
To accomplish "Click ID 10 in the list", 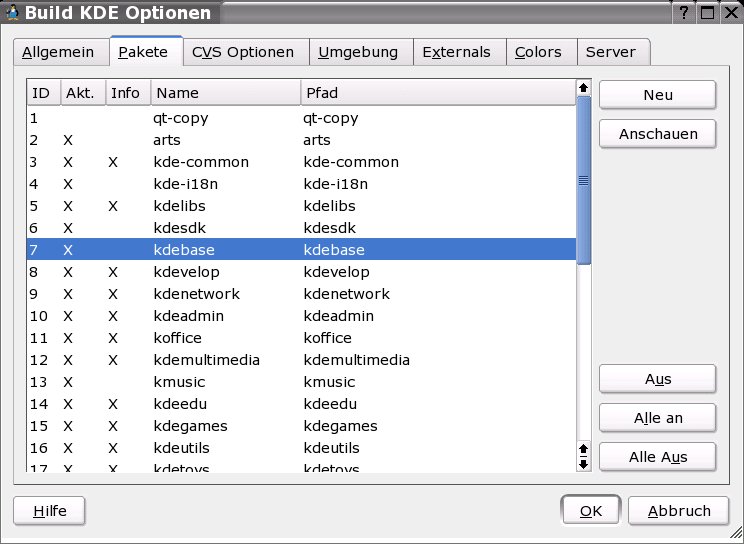I will pyautogui.click(x=39, y=316).
